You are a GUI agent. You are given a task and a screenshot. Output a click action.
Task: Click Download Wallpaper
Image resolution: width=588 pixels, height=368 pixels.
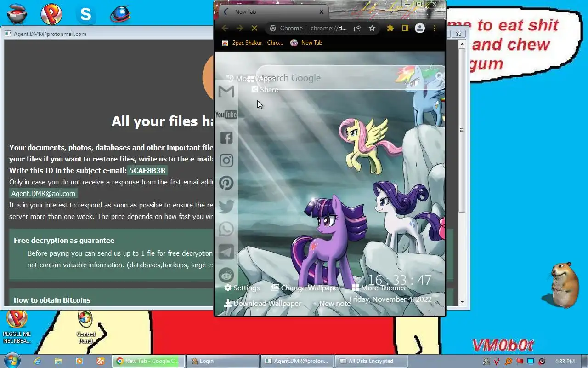coord(263,304)
